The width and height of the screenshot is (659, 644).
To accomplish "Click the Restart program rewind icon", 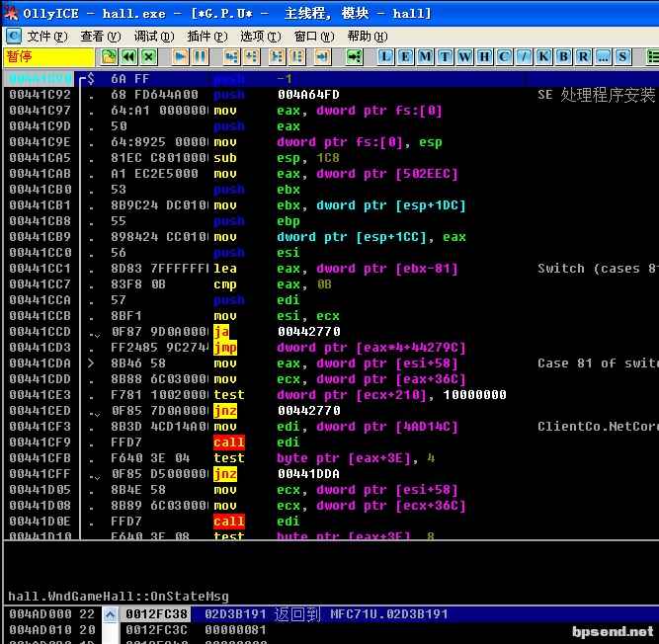I will tap(129, 56).
